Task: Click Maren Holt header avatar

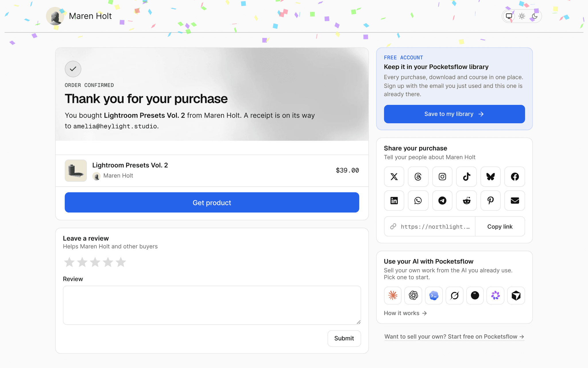Action: [55, 16]
